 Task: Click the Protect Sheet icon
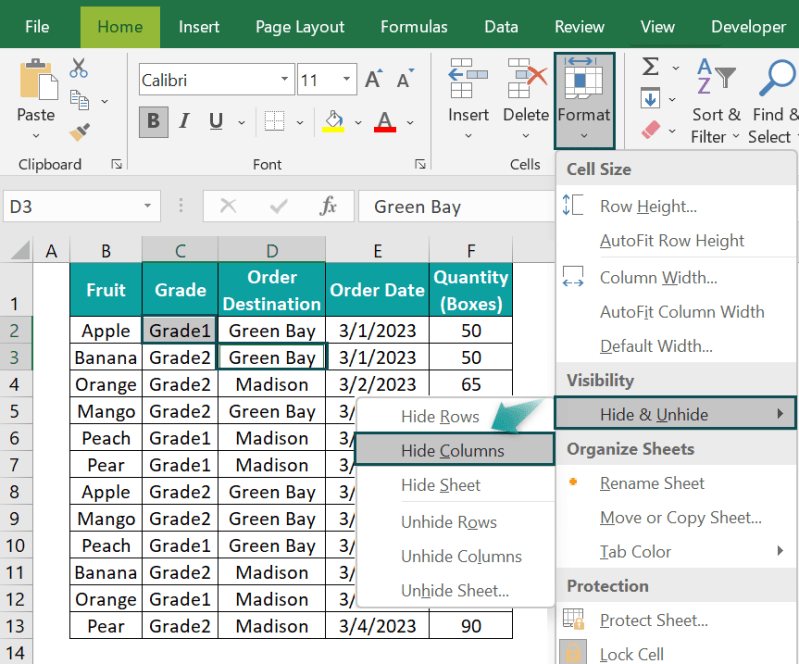(573, 620)
